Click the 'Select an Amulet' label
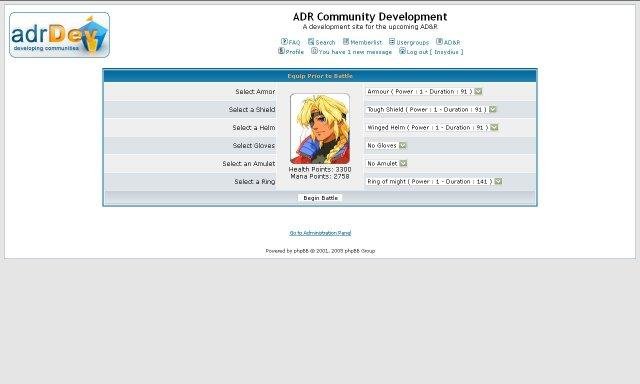Viewport: 640px width, 384px height. [249, 164]
